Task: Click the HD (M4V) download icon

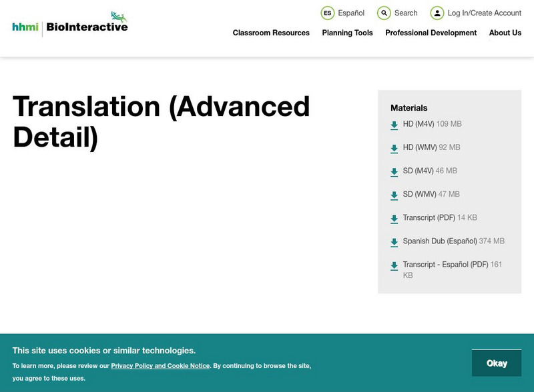Action: (x=393, y=125)
